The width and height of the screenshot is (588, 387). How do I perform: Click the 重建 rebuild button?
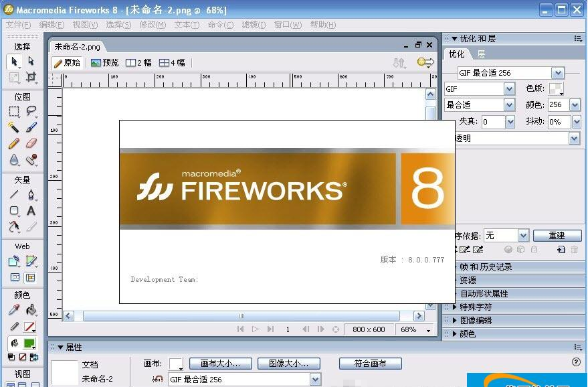tap(557, 236)
